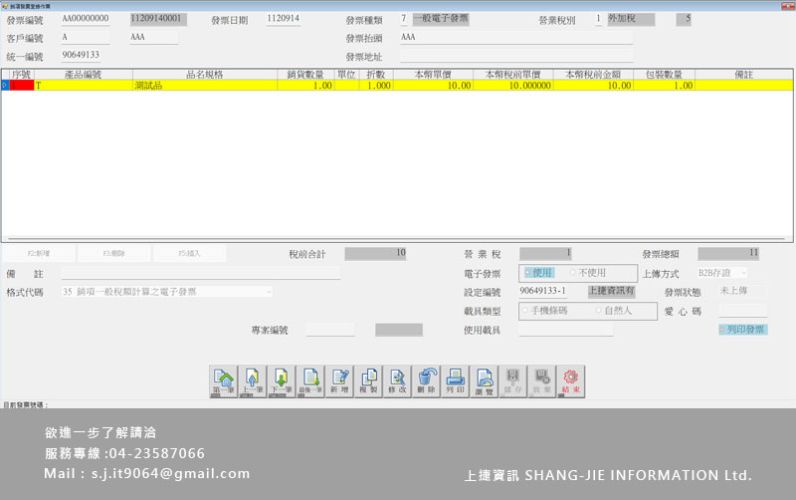Click the greyed 儲存 (save) toolbar icon
796x500 pixels.
tap(513, 381)
